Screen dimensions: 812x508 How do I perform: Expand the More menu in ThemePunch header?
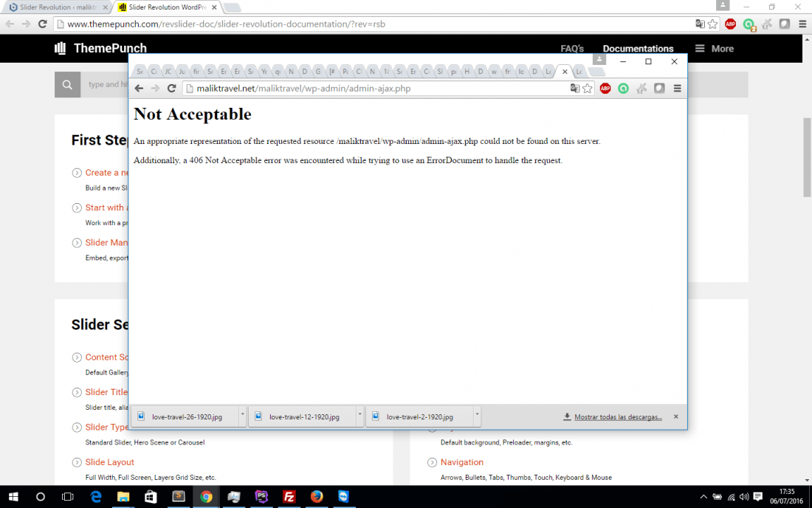click(x=715, y=49)
